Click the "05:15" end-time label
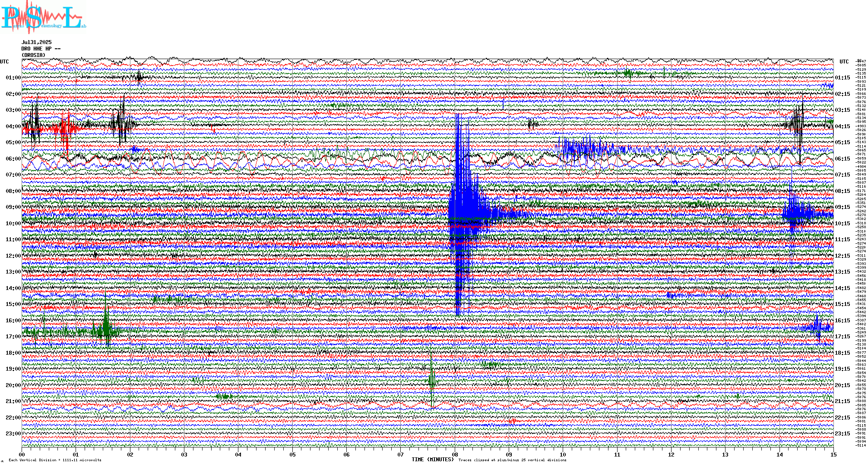Image resolution: width=868 pixels, height=466 pixels. tap(843, 142)
